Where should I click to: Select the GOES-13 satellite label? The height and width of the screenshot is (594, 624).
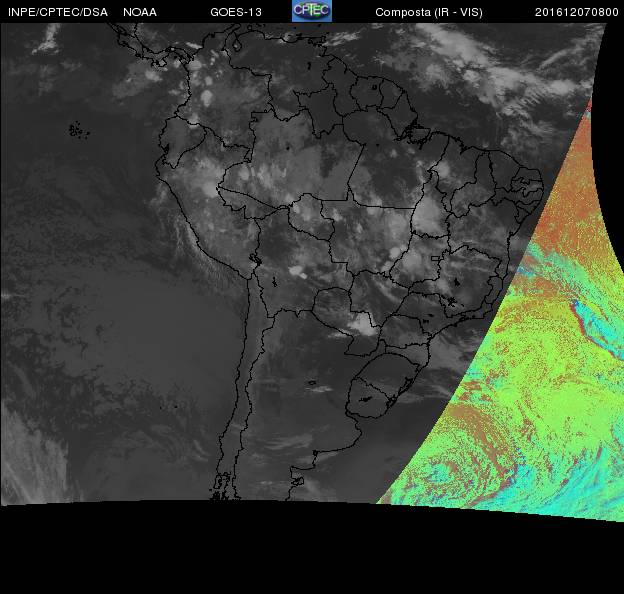[236, 12]
